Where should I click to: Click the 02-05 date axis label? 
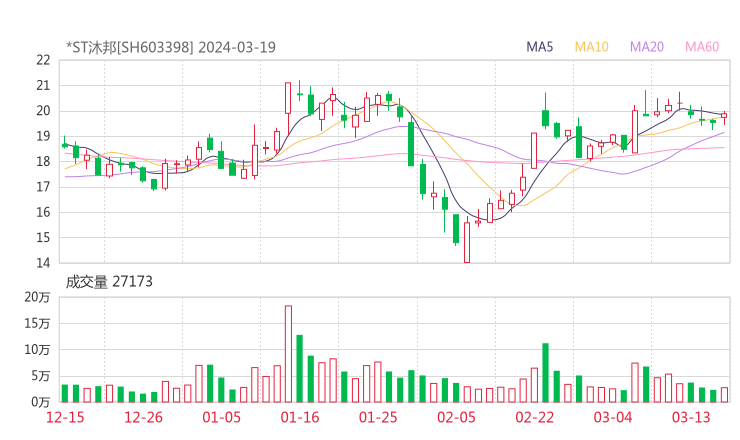[x=456, y=417]
